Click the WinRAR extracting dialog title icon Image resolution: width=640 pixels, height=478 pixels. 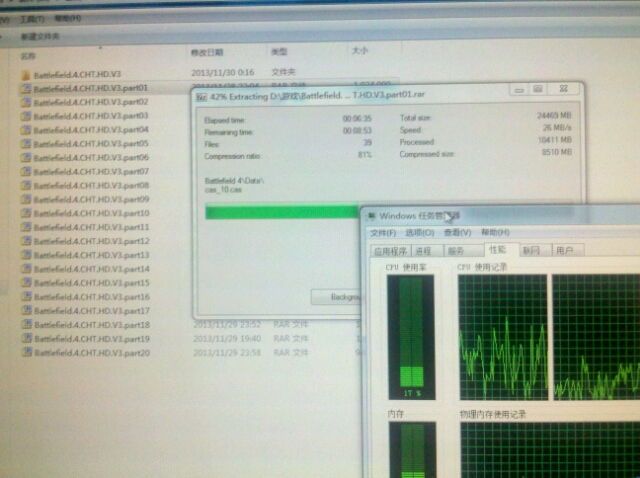pyautogui.click(x=201, y=97)
